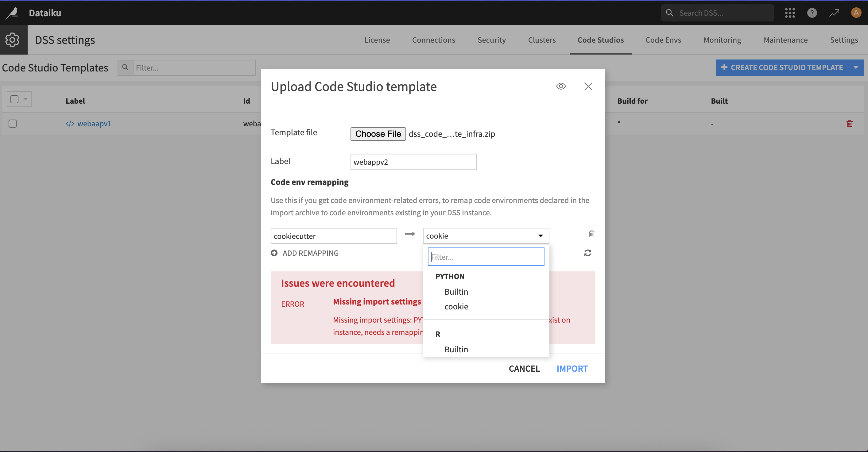Open the webaapv1 template link
Screen dimensions: 868x452
[x=94, y=124]
